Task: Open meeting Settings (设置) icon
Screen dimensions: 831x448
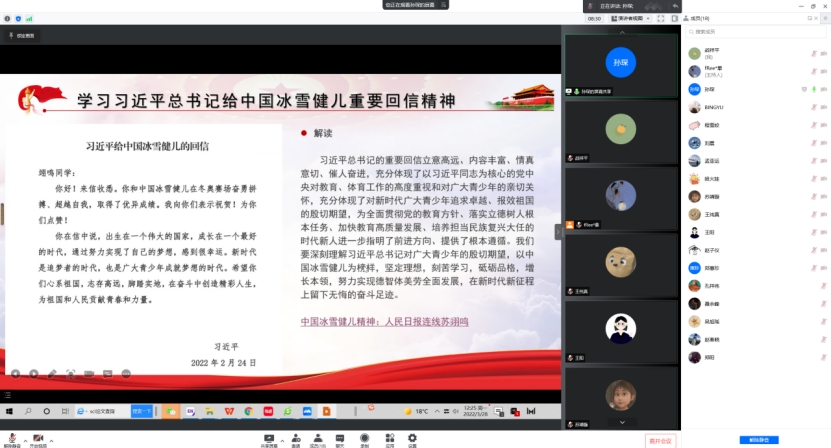Action: [412, 438]
